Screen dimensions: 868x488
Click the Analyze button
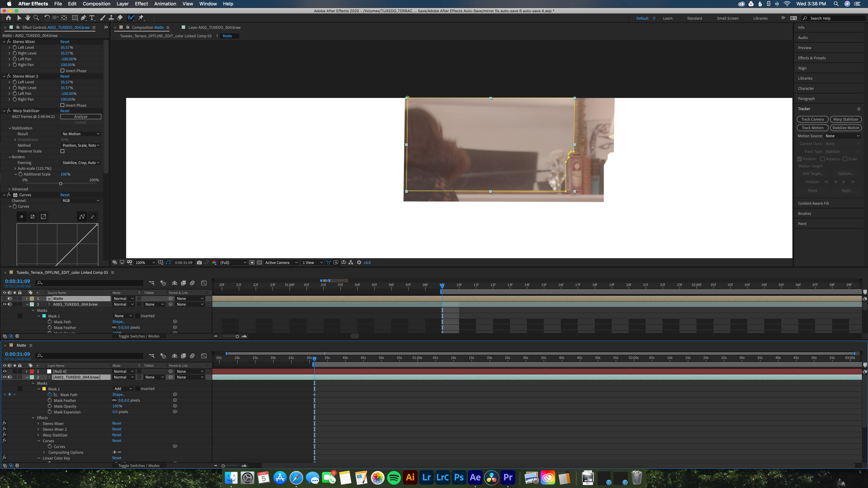coord(81,117)
